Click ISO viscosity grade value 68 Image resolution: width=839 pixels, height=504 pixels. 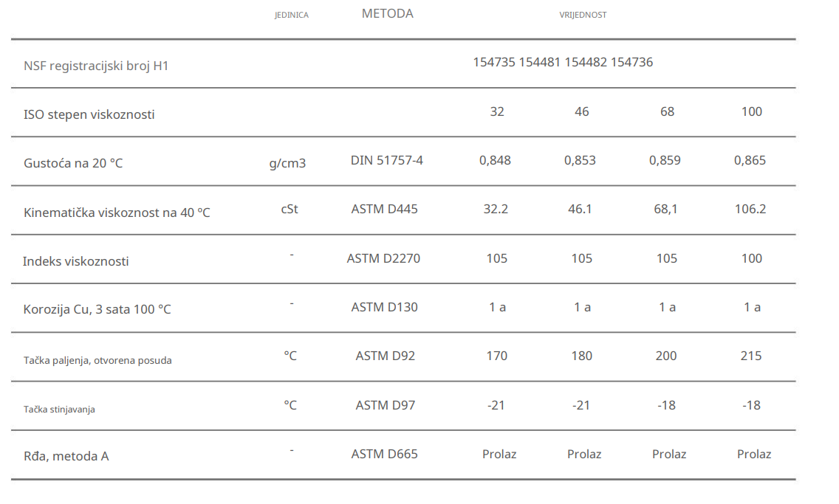pyautogui.click(x=667, y=112)
